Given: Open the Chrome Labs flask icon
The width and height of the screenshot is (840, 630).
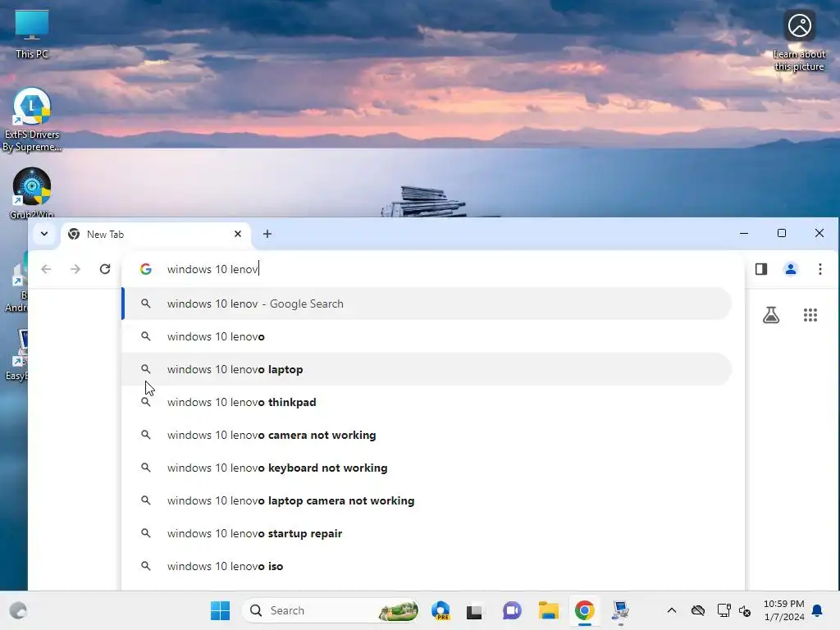Looking at the screenshot, I should coord(771,315).
